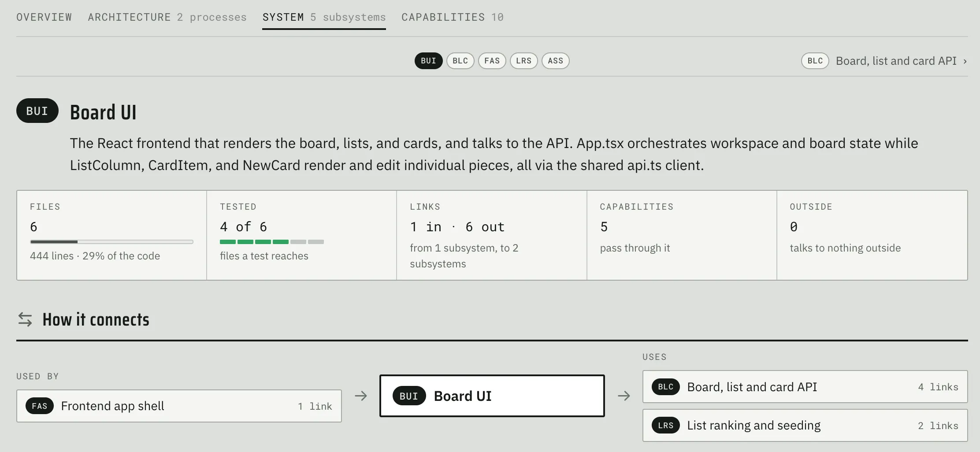Click the Tested stat card
980x452 pixels.
302,235
